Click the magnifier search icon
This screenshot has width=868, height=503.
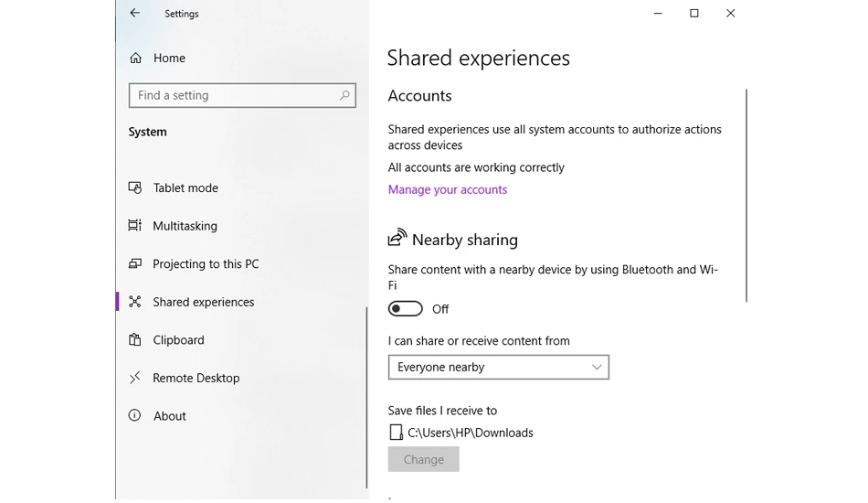[x=344, y=95]
